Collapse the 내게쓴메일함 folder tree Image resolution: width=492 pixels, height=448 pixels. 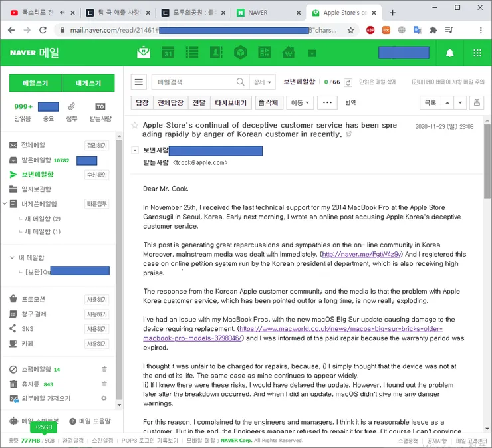point(5,203)
